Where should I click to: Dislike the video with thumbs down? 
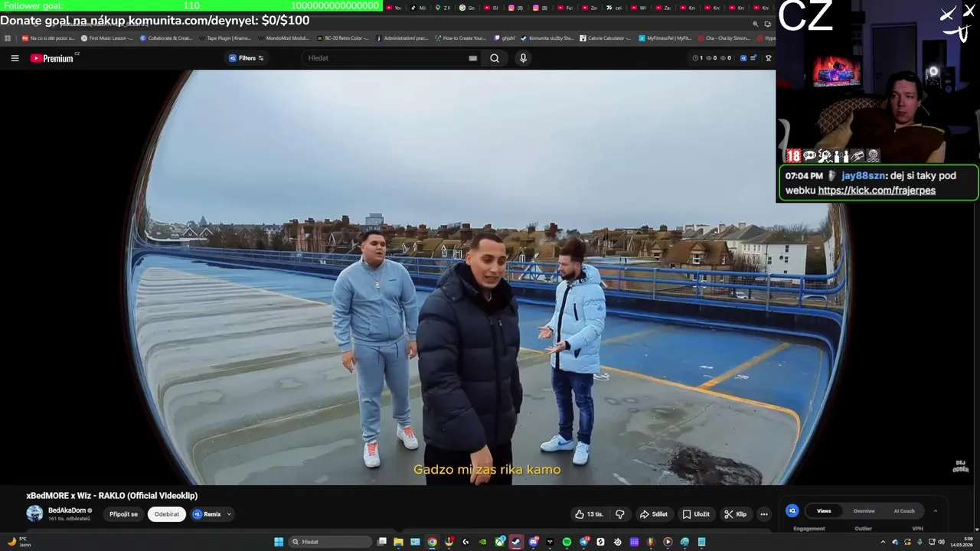coord(620,514)
